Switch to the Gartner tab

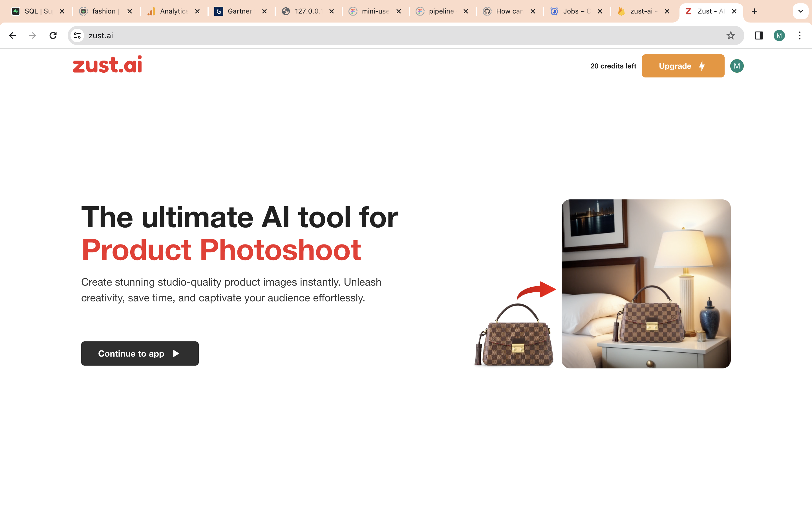coord(238,11)
